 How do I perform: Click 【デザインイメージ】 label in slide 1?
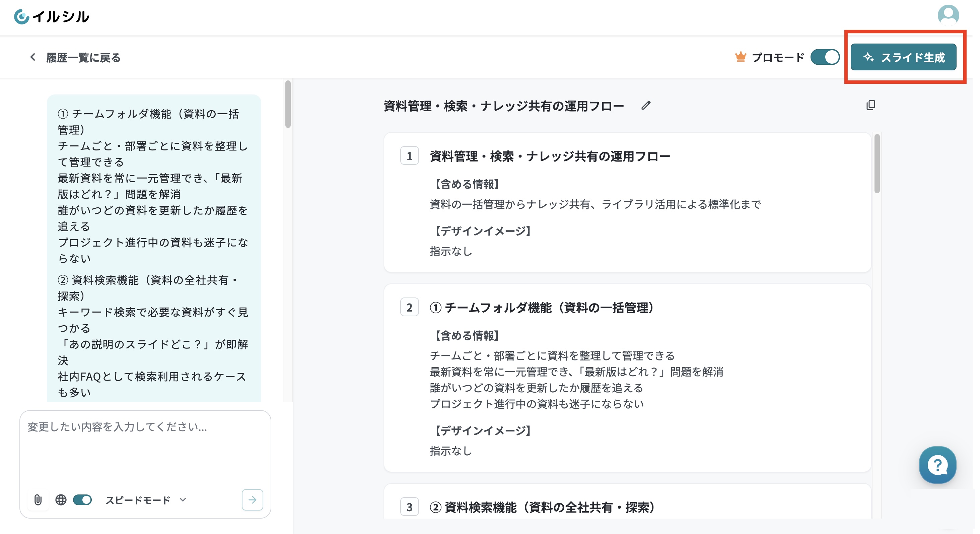[x=483, y=230]
